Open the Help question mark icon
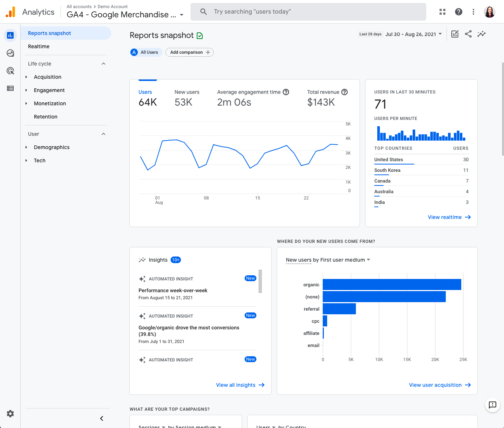The height and width of the screenshot is (428, 504). pos(458,11)
